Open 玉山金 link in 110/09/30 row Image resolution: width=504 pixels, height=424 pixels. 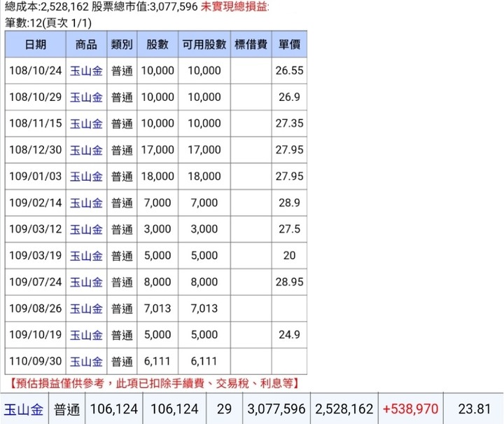tap(86, 361)
